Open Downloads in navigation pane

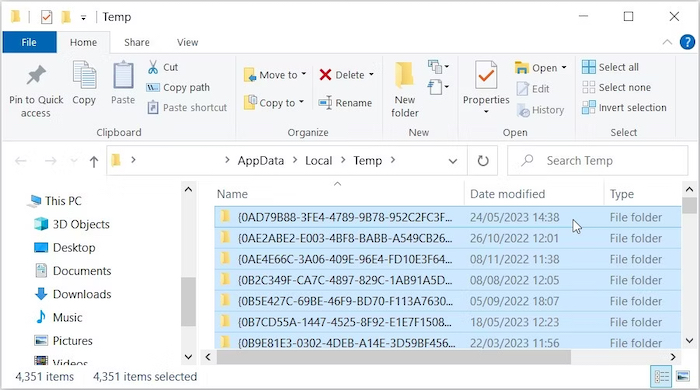click(x=73, y=294)
